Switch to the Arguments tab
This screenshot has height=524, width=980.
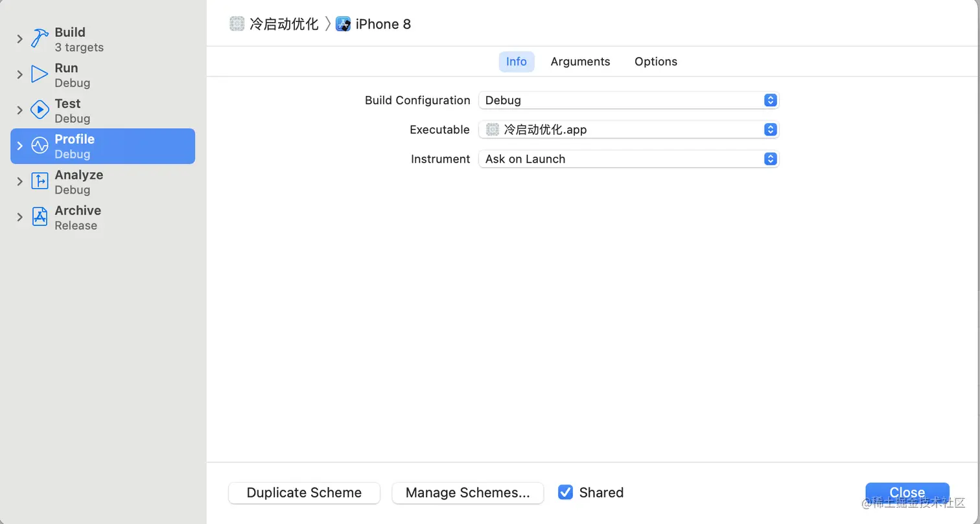580,62
